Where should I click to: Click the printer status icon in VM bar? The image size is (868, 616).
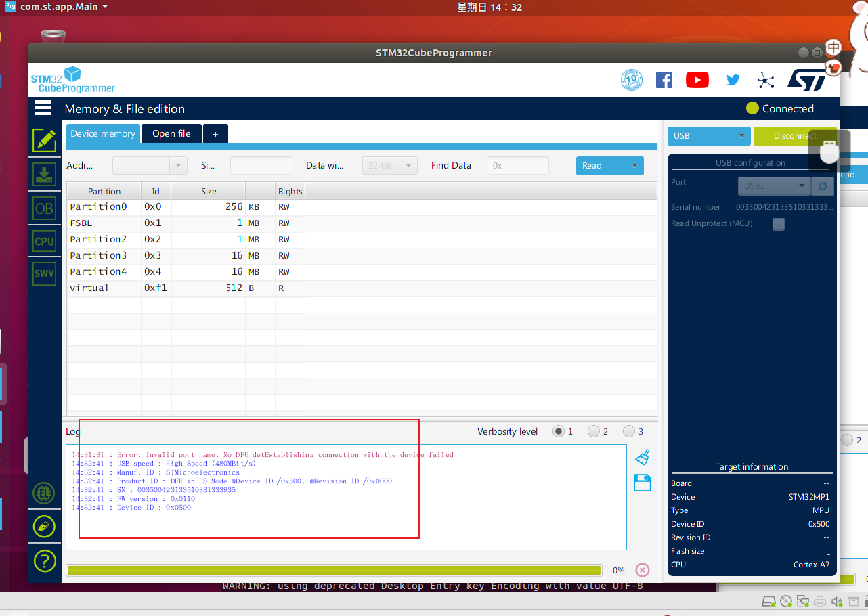tap(820, 601)
